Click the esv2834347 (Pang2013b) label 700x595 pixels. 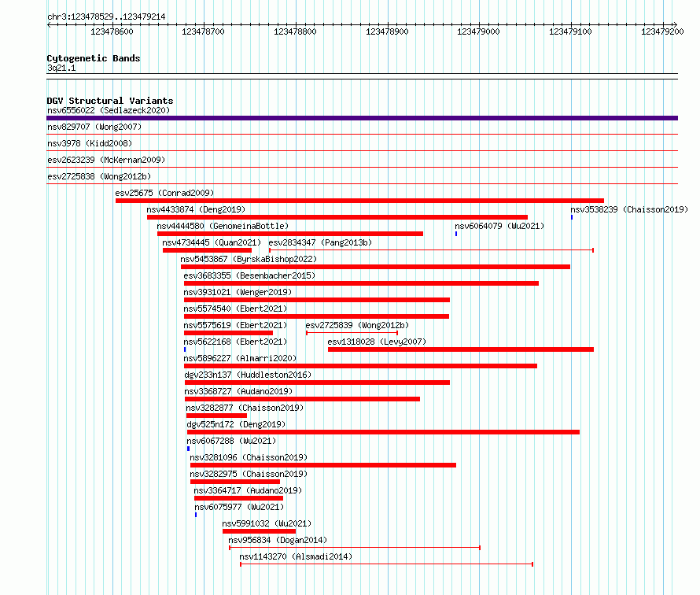point(320,242)
